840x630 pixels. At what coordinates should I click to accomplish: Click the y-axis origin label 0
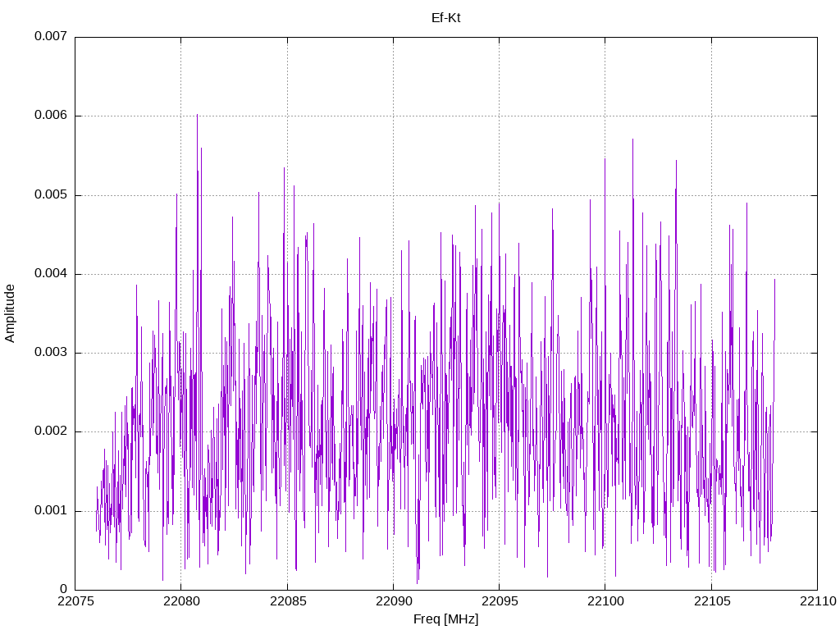click(x=64, y=589)
